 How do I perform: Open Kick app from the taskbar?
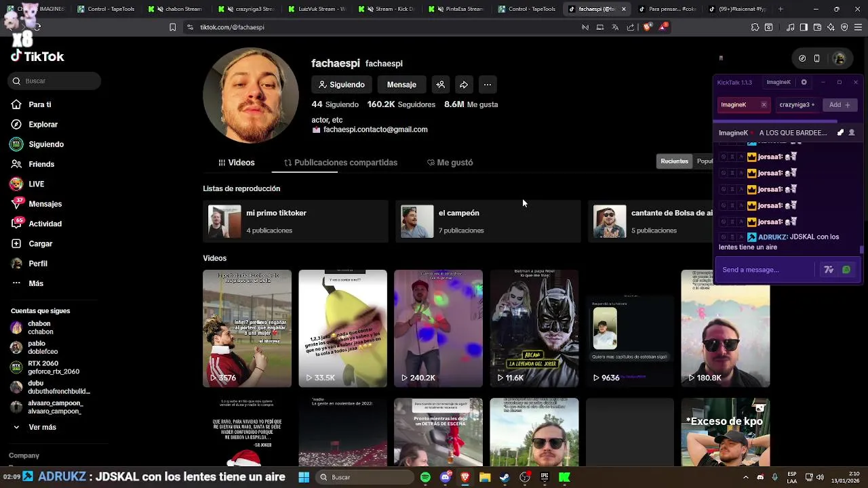click(x=564, y=477)
